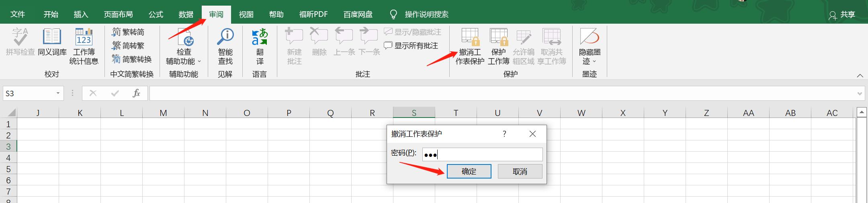Click the Spelling check (拼写检查) icon
The image size is (868, 203).
20,42
